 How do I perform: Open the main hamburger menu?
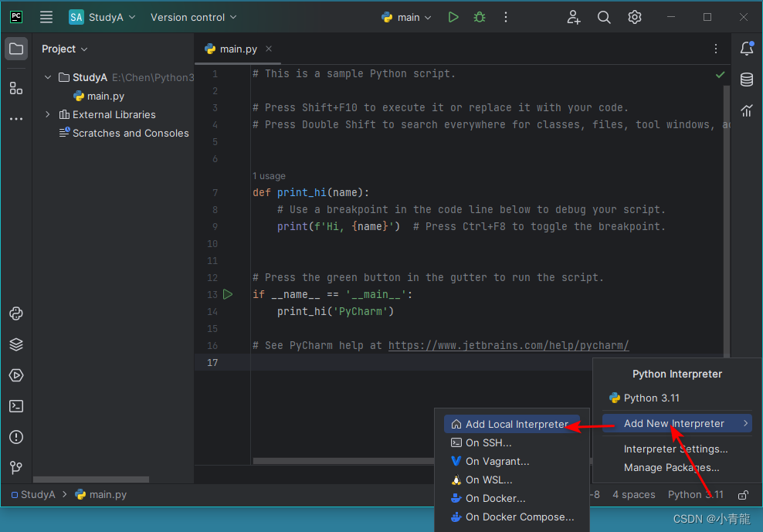46,17
